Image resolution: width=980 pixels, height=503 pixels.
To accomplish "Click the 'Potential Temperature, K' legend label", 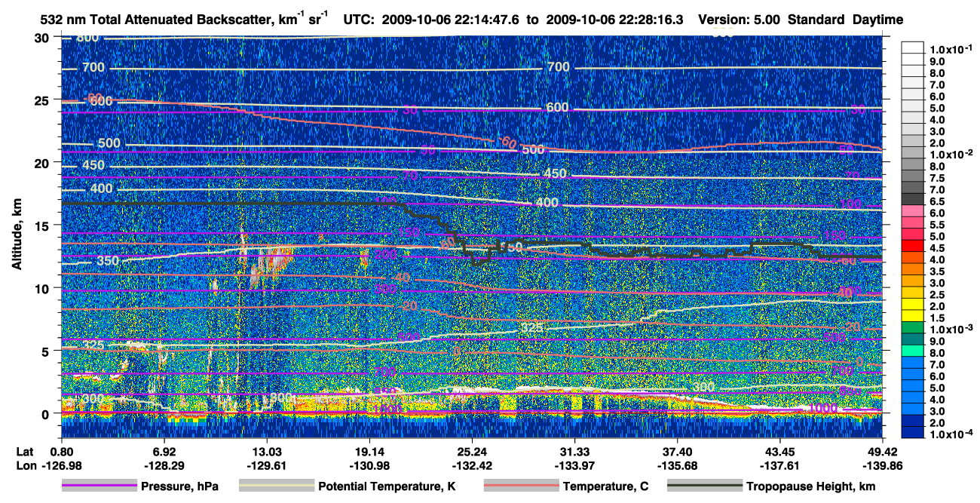I will tap(387, 486).
